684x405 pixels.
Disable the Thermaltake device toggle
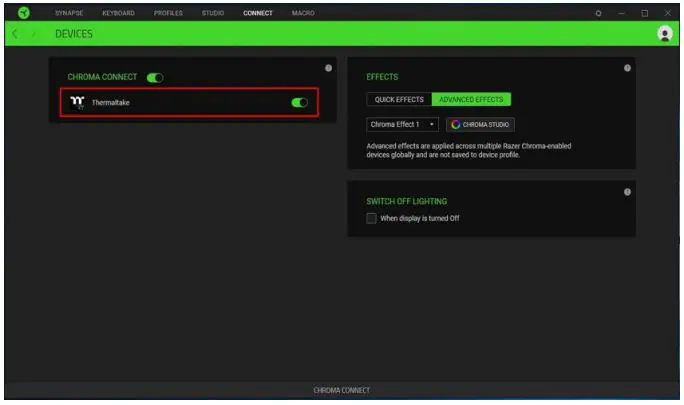(300, 103)
